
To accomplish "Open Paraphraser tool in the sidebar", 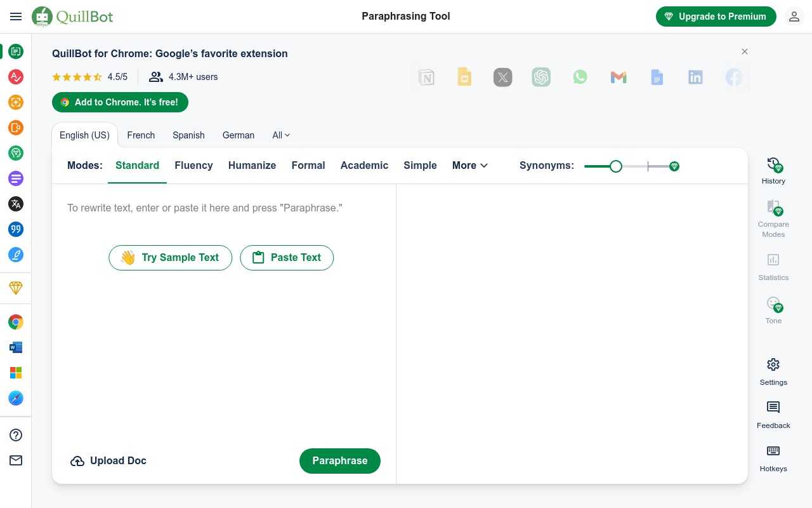I will 16,51.
